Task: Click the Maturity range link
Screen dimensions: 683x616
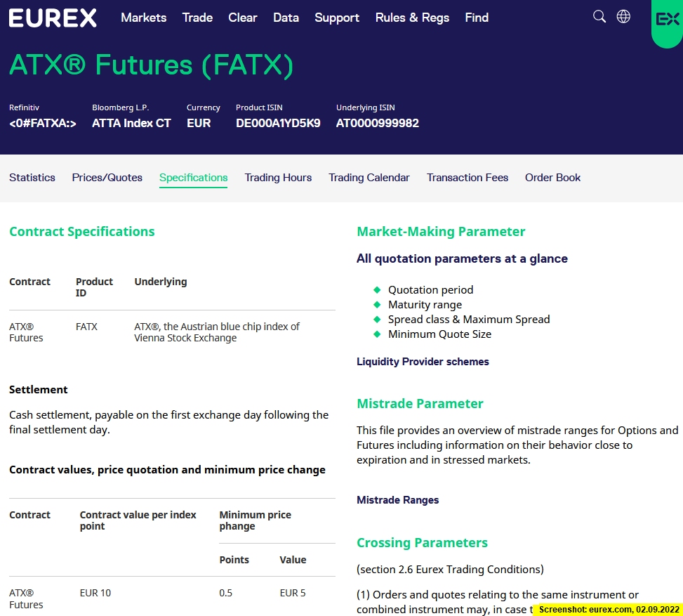Action: tap(425, 305)
